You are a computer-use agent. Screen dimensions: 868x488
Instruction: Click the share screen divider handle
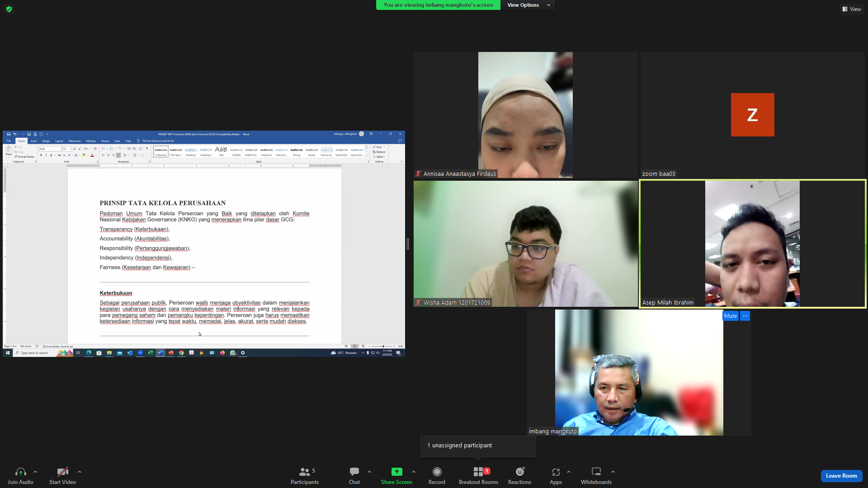pos(408,244)
